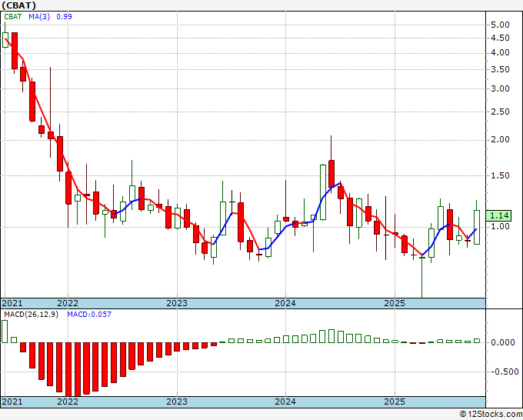Click the 4.50 price axis label
Screen dimensions: 523x420
tap(500, 38)
